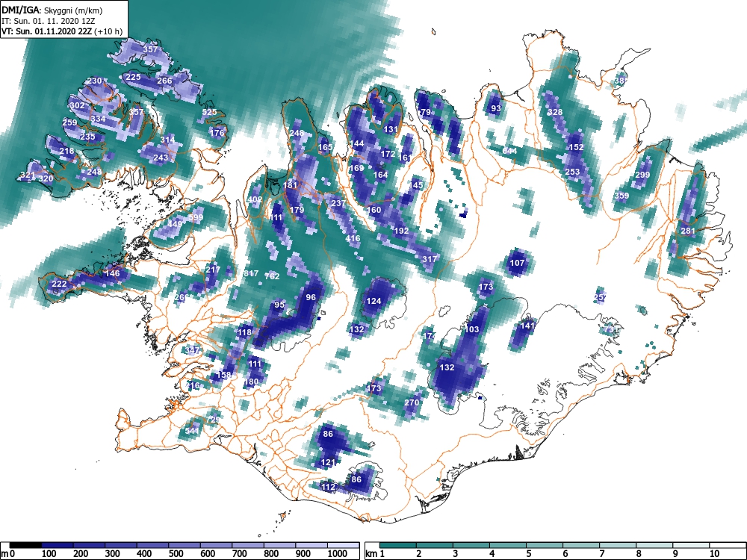Viewport: 747px width, 560px height.
Task: Click the white swatch after 10 km
Action: pos(727,545)
